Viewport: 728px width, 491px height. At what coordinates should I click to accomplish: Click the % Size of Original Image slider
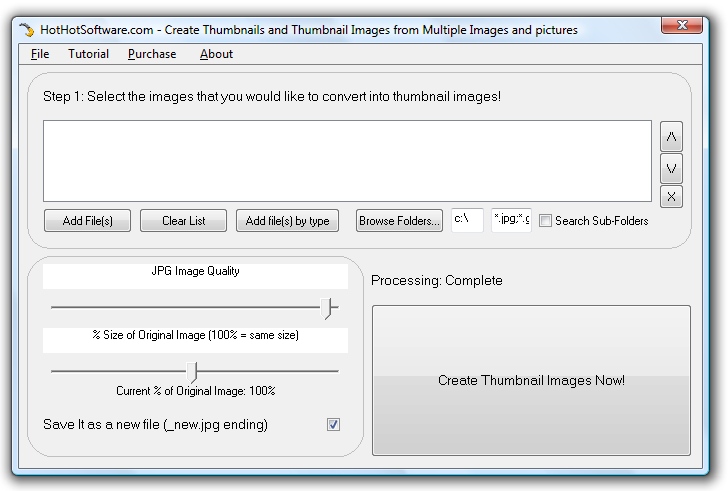pyautogui.click(x=195, y=372)
